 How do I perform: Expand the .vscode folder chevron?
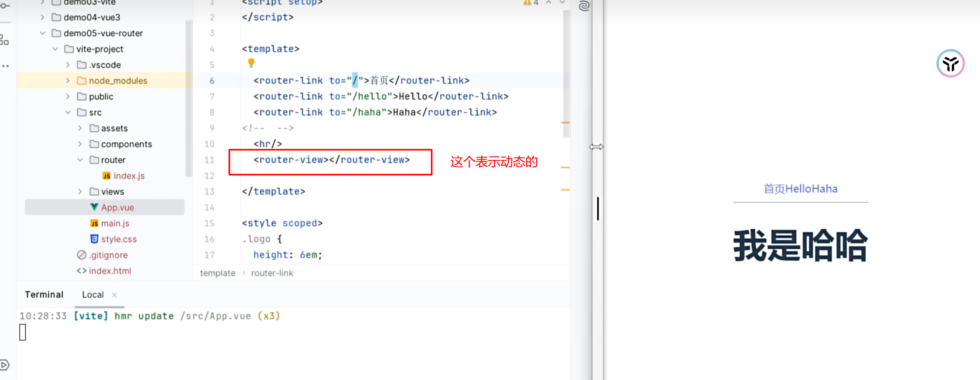tap(68, 65)
